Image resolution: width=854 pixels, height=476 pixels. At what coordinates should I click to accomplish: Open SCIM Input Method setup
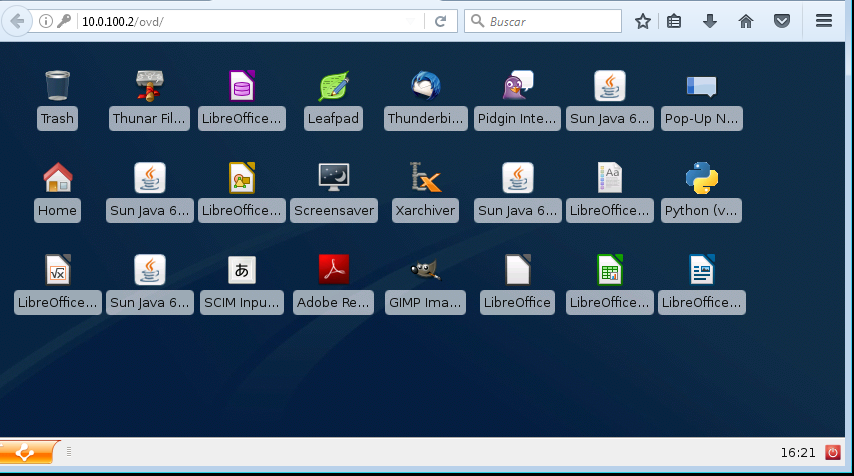coord(241,270)
